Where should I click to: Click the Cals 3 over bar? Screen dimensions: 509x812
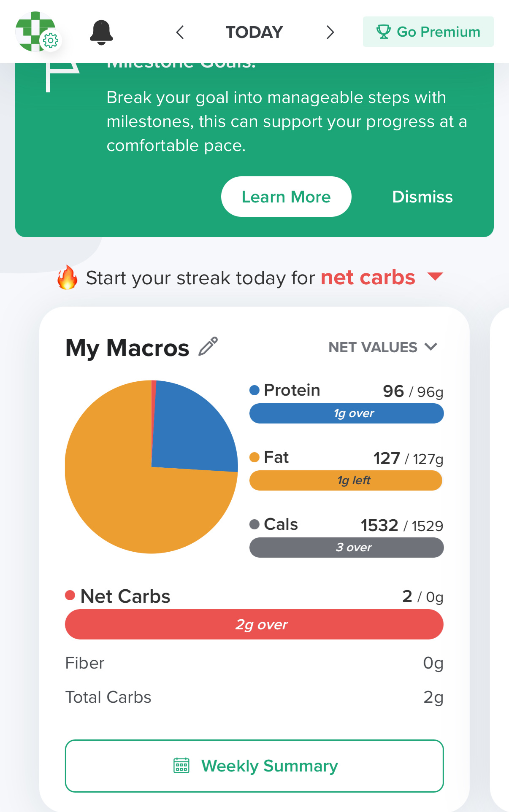(x=347, y=548)
